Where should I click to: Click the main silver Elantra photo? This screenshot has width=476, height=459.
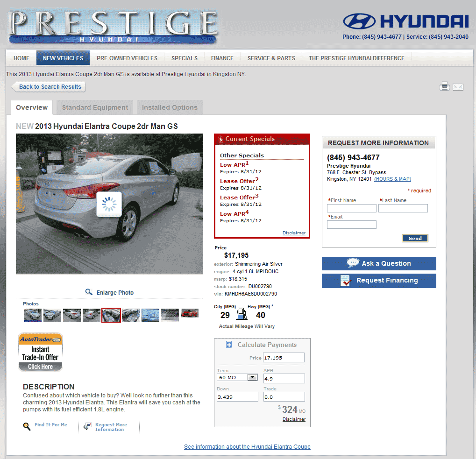(109, 204)
